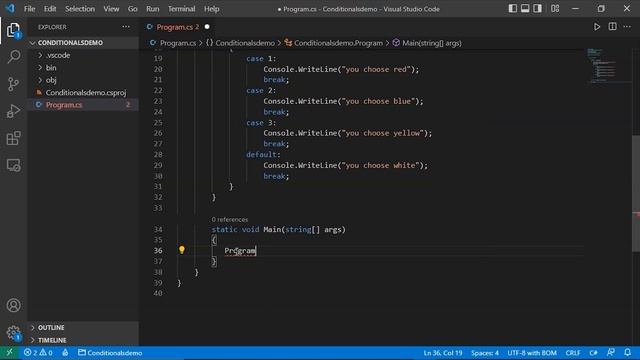The height and width of the screenshot is (360, 640).
Task: Open the Remote Explorer view
Action: click(13, 165)
